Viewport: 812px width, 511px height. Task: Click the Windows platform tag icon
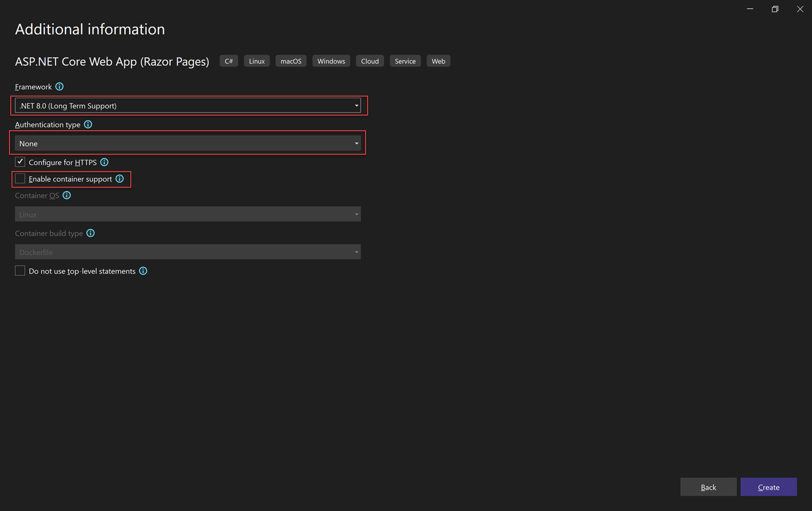330,61
